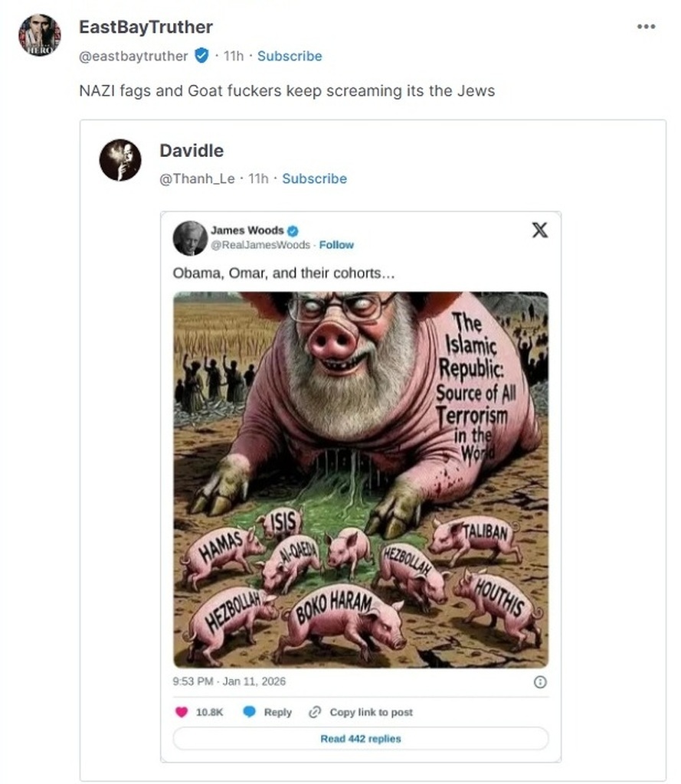Click Davidle's profile avatar
This screenshot has width=681, height=784.
pyautogui.click(x=120, y=160)
